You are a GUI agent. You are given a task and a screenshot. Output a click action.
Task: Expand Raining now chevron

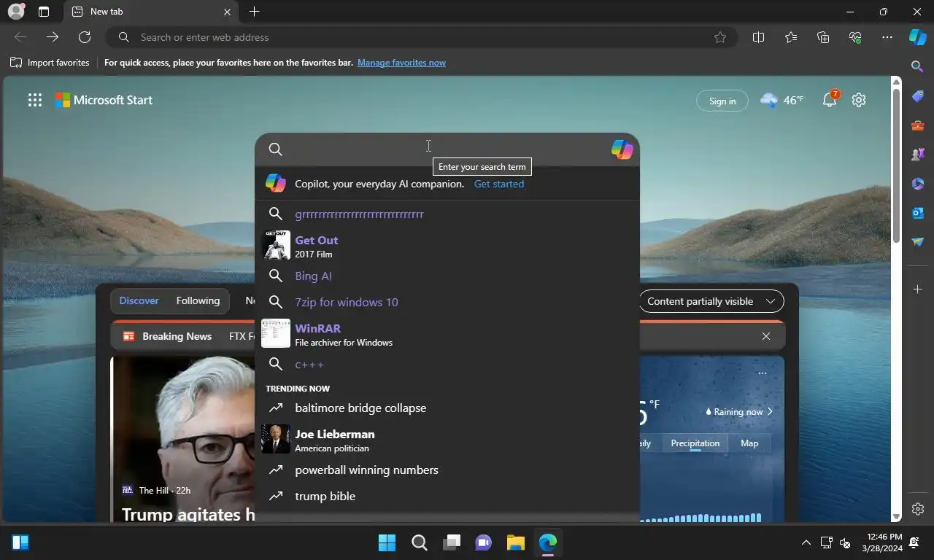click(770, 411)
